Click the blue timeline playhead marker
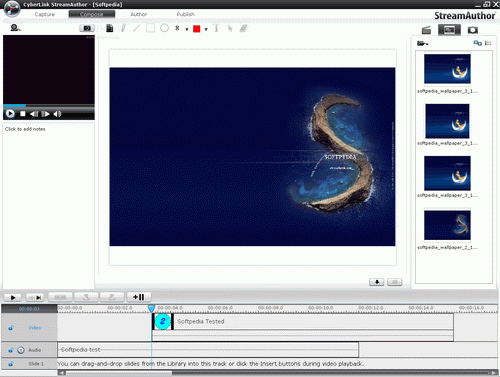Image resolution: width=500 pixels, height=377 pixels. (151, 308)
